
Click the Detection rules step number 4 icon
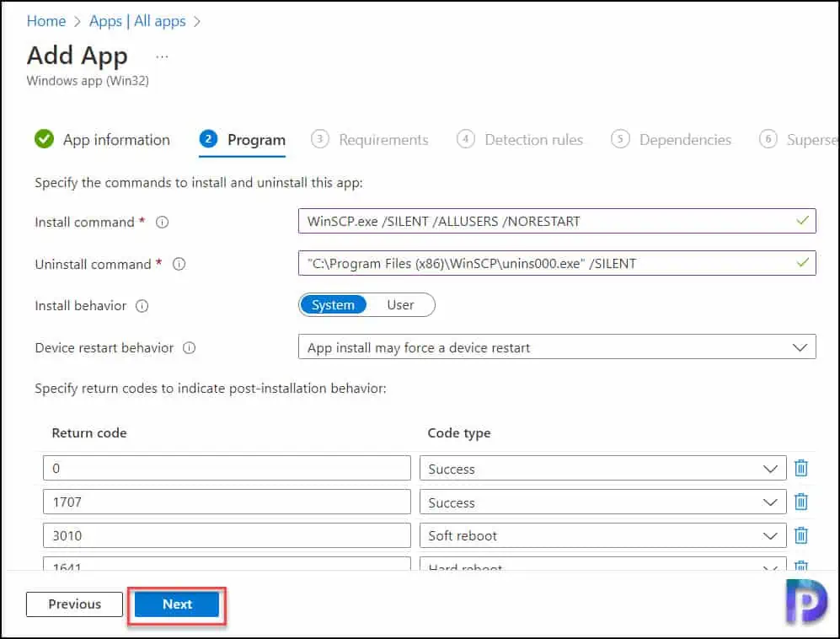466,139
